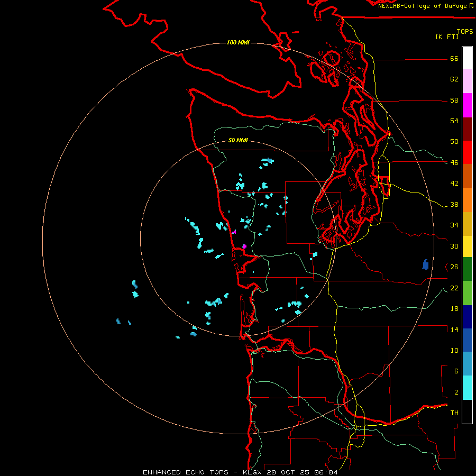
Task: Click the yellow legend color block
Action: (467, 246)
